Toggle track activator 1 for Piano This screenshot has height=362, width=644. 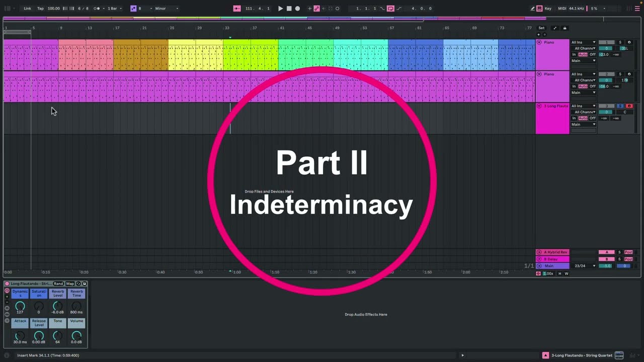pos(606,42)
